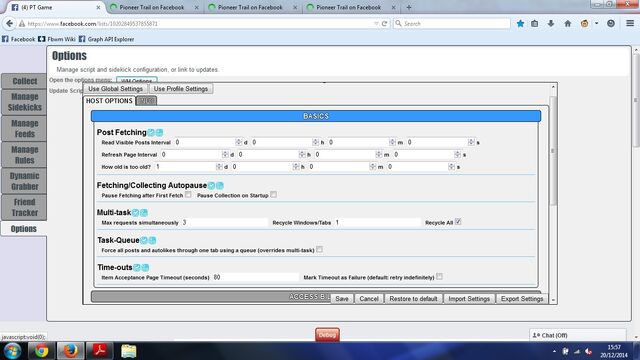Click the Import Settings button
Viewport: 640px width, 360px height.
[469, 299]
